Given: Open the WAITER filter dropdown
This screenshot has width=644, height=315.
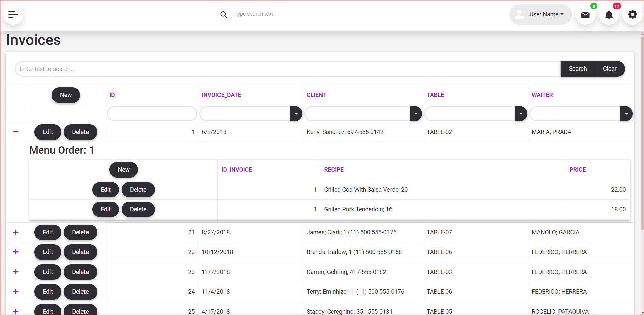Looking at the screenshot, I should (x=626, y=114).
